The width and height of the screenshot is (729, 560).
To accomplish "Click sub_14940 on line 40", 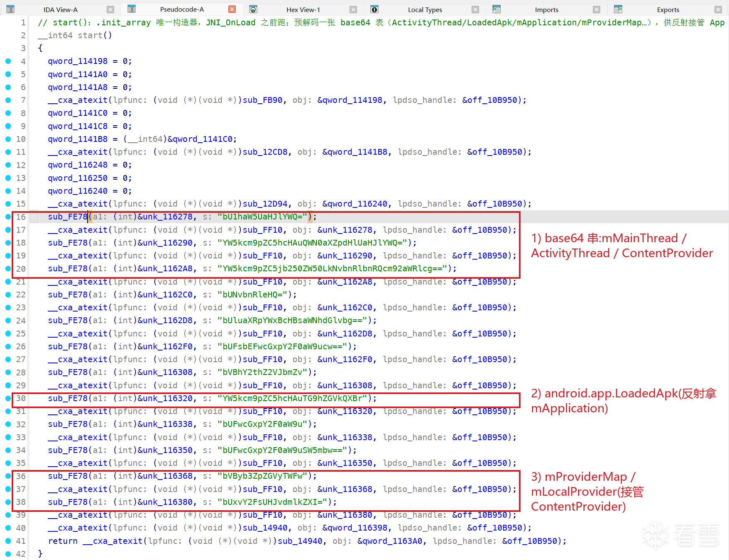I will 265,528.
